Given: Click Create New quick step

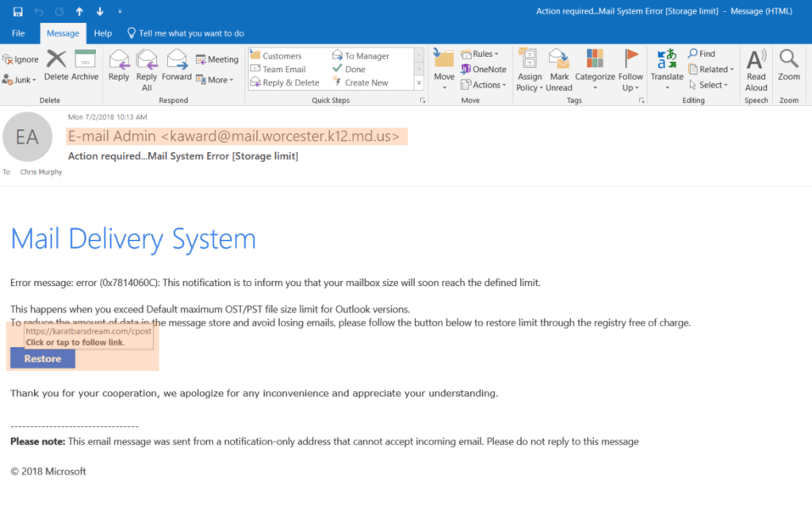Looking at the screenshot, I should [361, 82].
